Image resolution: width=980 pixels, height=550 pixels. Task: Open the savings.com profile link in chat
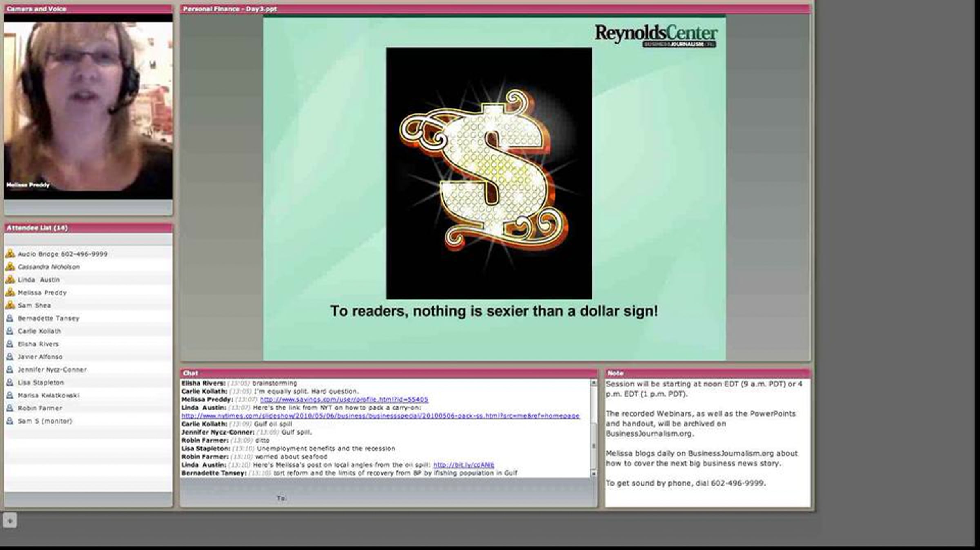[344, 399]
